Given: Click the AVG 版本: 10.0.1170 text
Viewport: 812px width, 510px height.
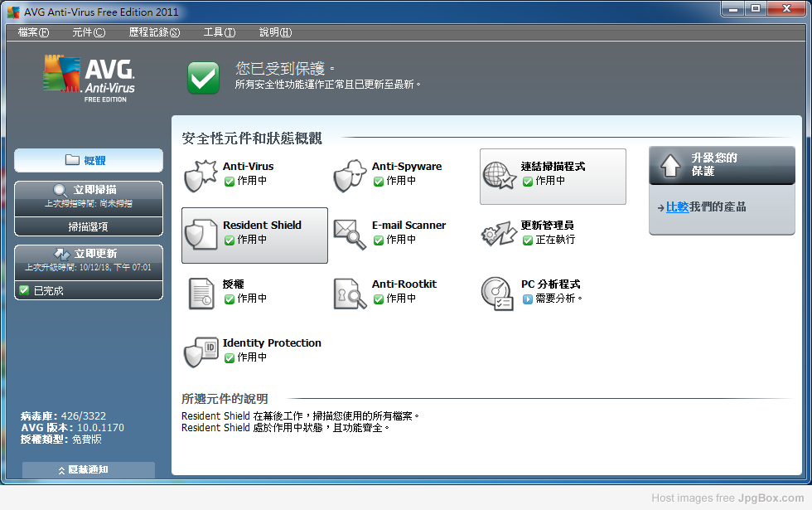Looking at the screenshot, I should 73,428.
